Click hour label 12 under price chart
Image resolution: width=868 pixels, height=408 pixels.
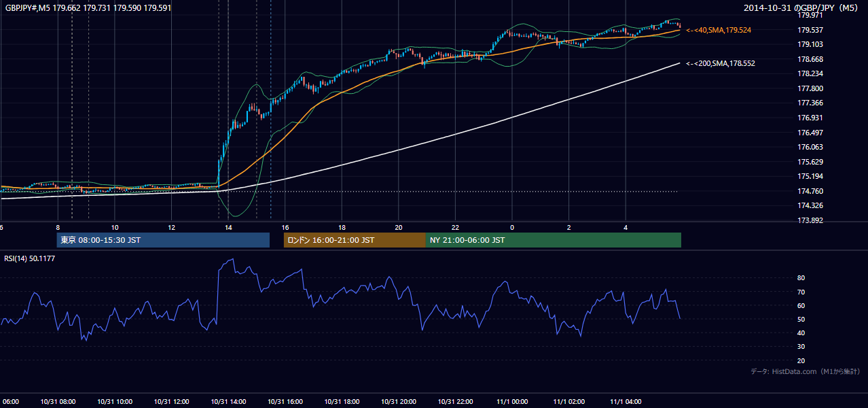tap(172, 227)
